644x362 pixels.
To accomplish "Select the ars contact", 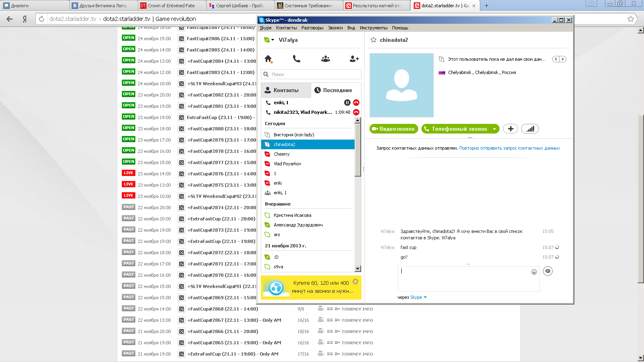I will [x=308, y=234].
